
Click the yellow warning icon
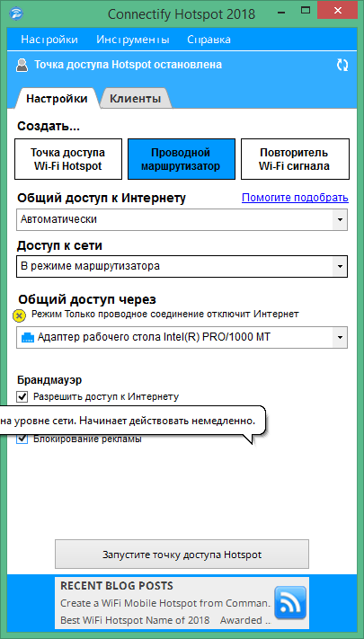[x=20, y=315]
